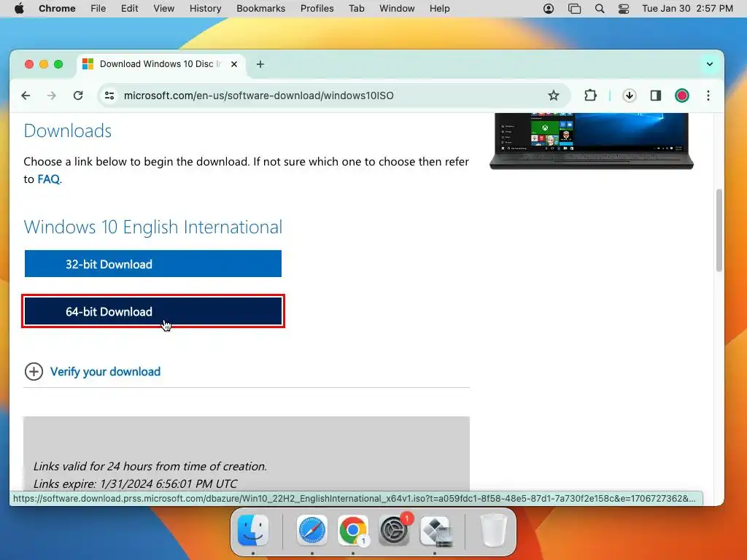747x560 pixels.
Task: Open System Settings from the Dock
Action: tap(394, 530)
